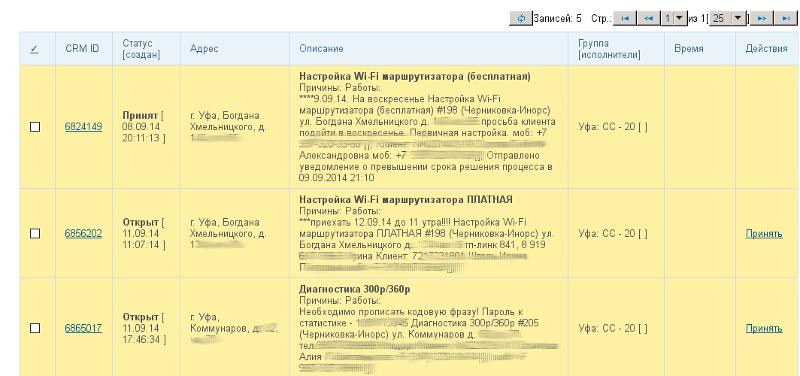Click Принять for record 6856202
The image size is (800, 376).
click(x=764, y=234)
